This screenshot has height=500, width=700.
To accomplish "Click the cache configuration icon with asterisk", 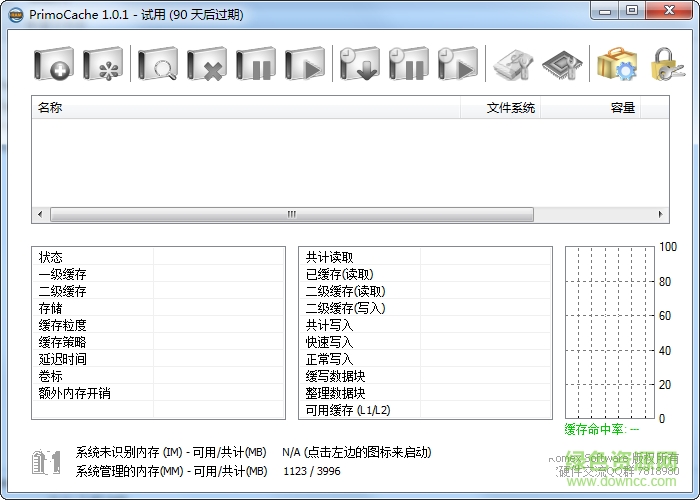I will pos(103,66).
